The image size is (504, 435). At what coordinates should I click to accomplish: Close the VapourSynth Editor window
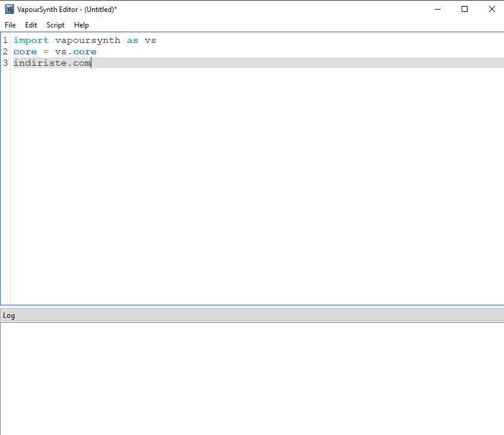pyautogui.click(x=492, y=10)
